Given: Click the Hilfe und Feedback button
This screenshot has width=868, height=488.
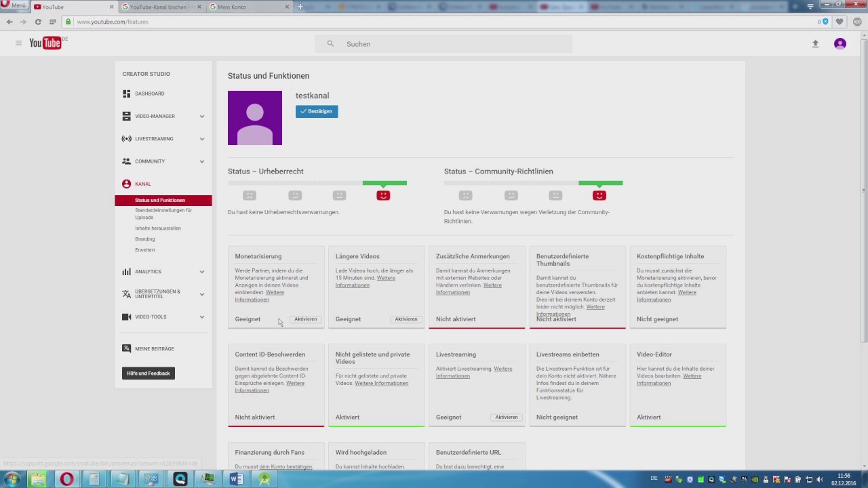Looking at the screenshot, I should point(149,373).
